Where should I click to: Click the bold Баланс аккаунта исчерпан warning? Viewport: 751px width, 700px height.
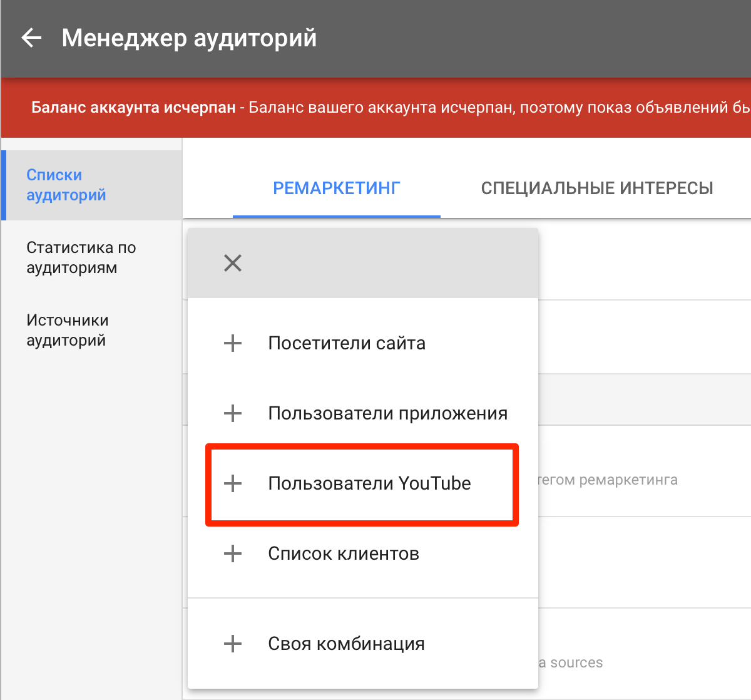point(133,108)
